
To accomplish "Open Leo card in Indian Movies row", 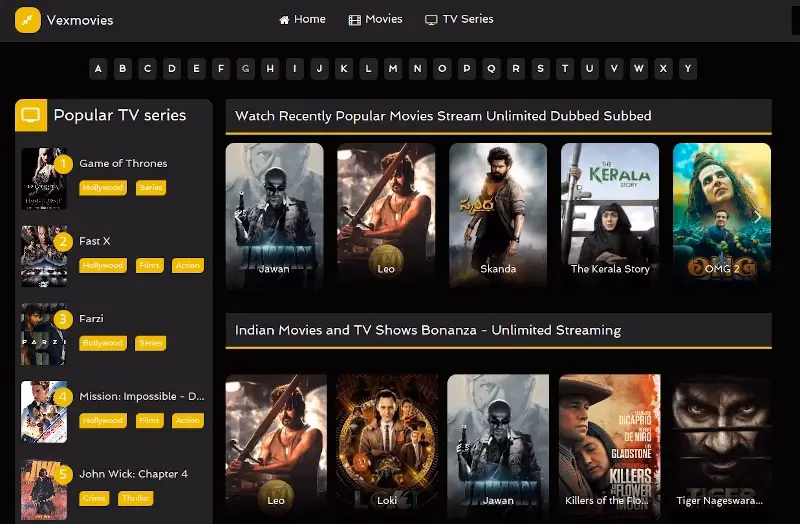I will click(276, 447).
